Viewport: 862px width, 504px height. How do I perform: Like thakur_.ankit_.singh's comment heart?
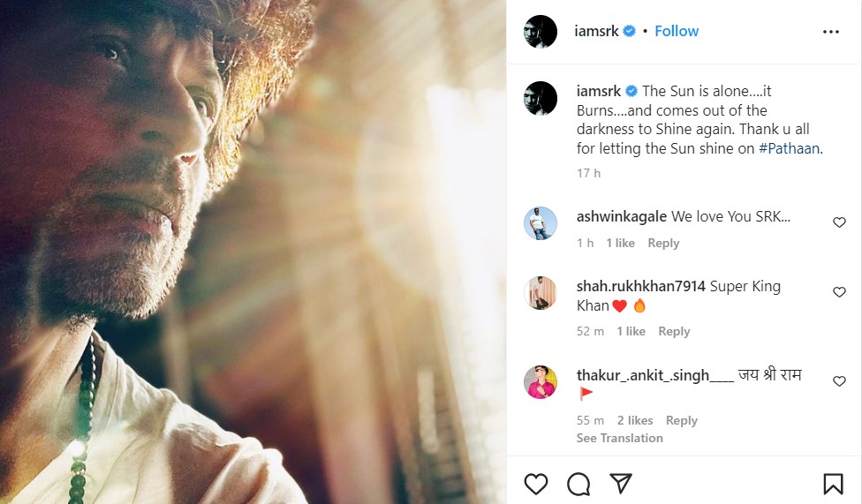[839, 381]
